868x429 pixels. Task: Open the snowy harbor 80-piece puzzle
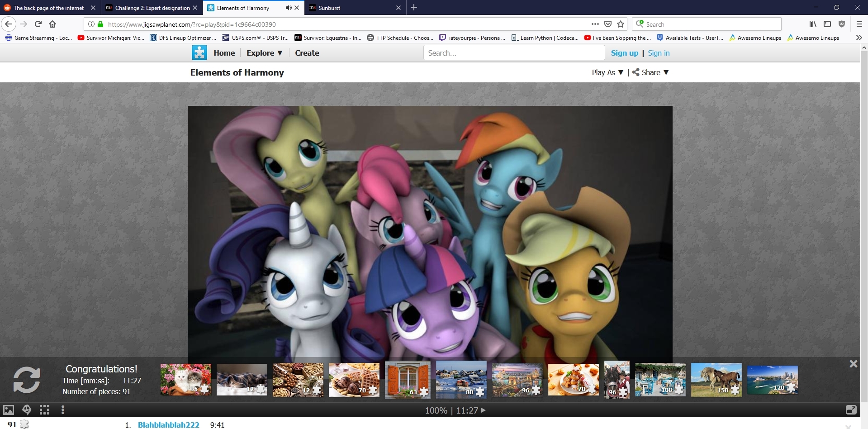(461, 380)
